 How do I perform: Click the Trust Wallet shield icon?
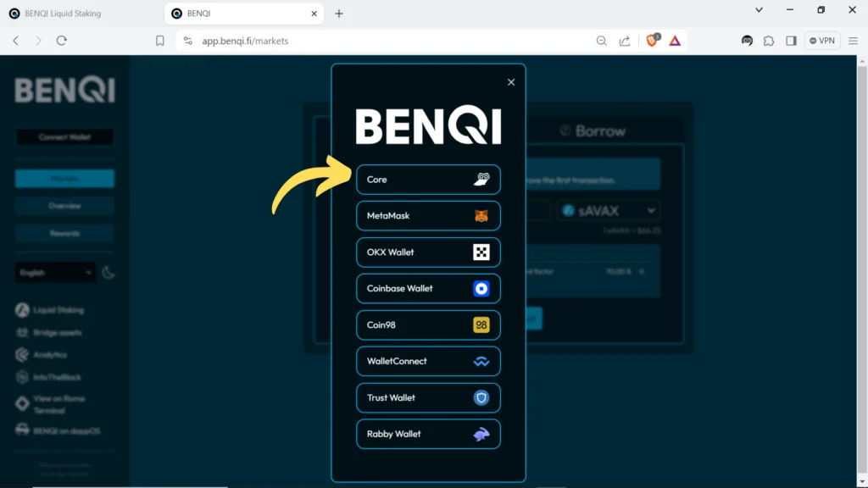(481, 397)
